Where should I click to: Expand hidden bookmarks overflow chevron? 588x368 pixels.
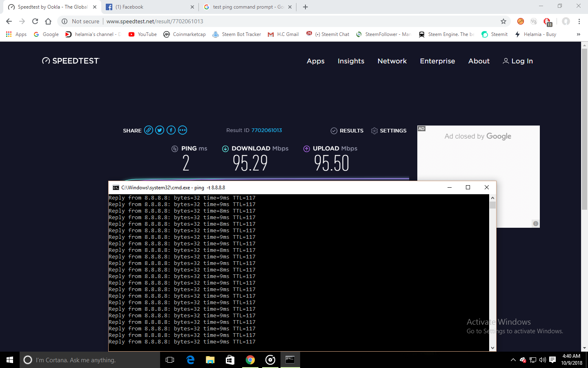click(578, 34)
